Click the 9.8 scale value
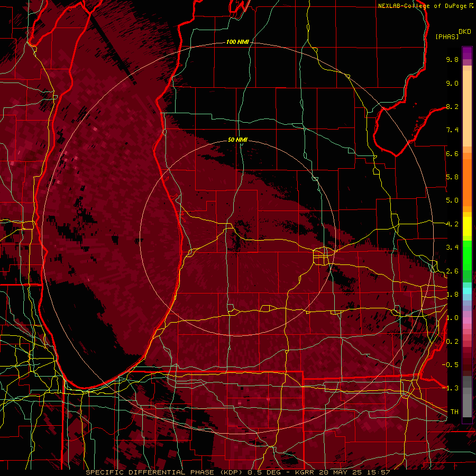 (x=452, y=59)
